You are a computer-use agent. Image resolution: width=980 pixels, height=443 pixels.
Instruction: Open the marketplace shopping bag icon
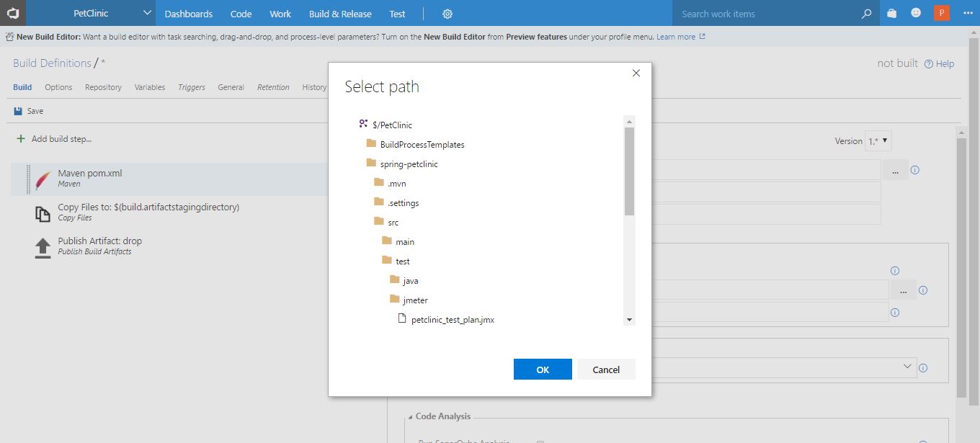coord(892,13)
